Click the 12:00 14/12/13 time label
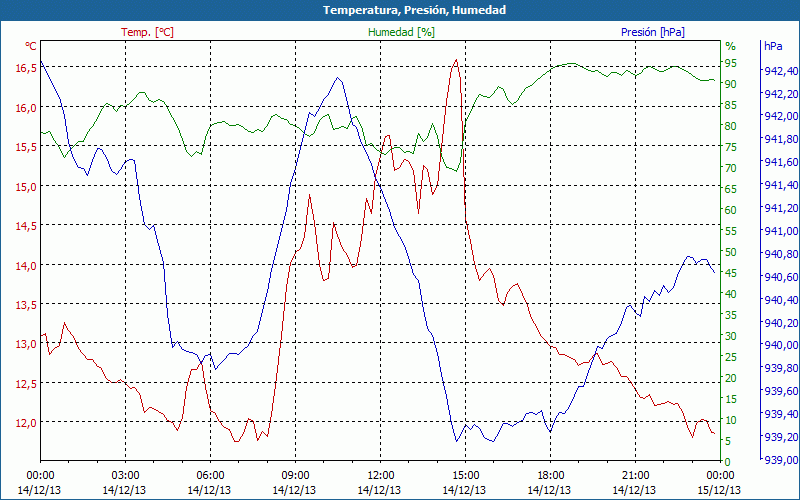Image resolution: width=800 pixels, height=500 pixels. click(x=380, y=483)
